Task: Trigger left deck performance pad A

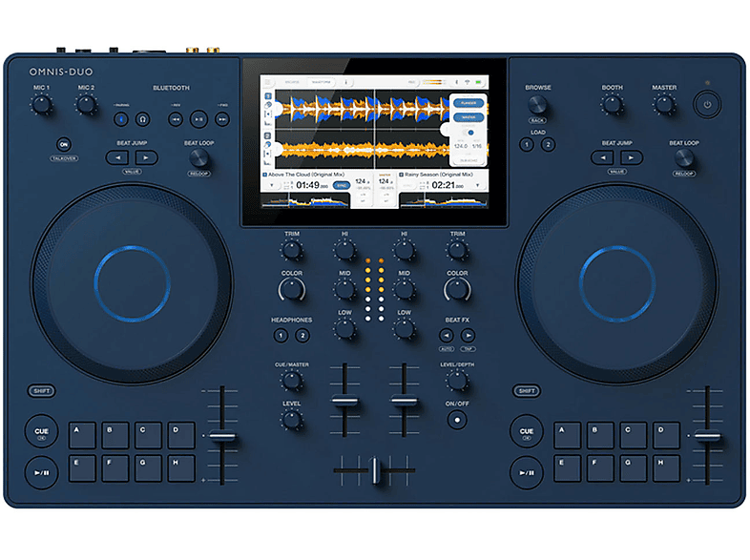Action: click(x=82, y=435)
